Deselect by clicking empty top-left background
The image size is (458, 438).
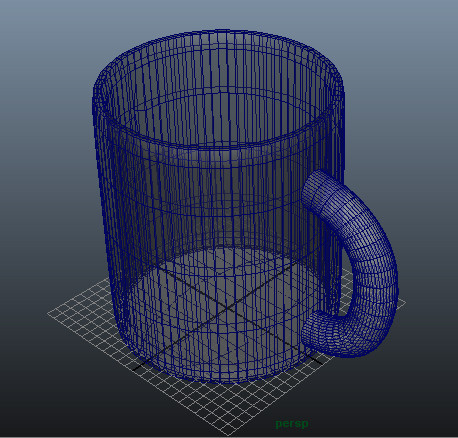pos(33,33)
